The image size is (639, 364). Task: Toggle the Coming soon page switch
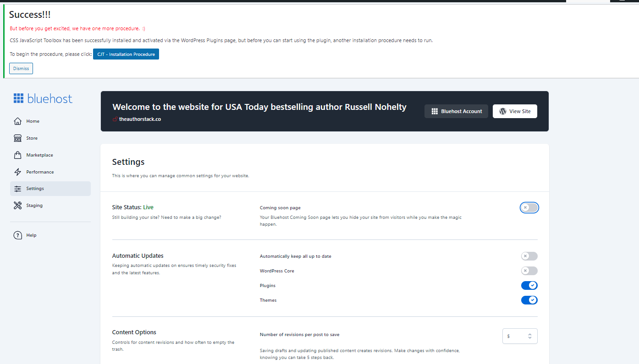529,208
